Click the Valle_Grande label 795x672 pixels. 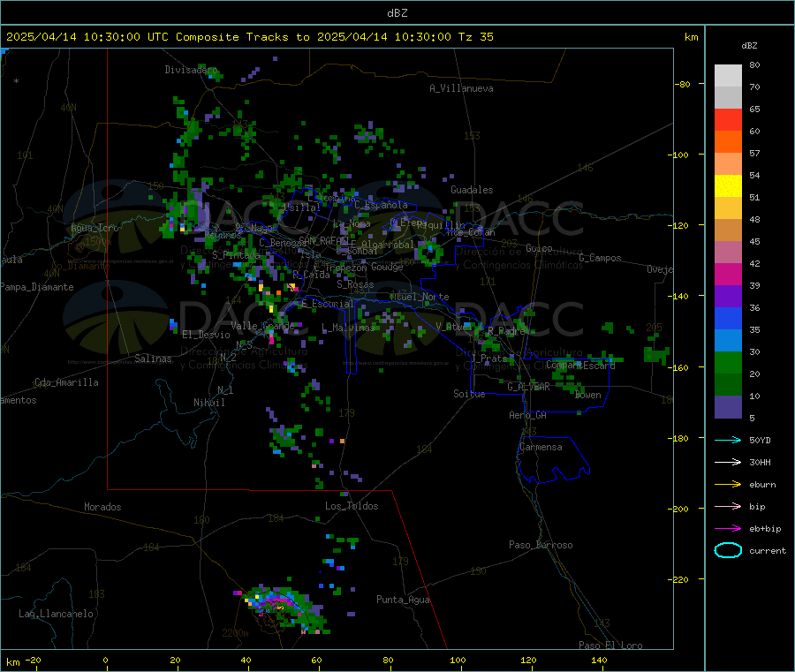click(x=262, y=326)
